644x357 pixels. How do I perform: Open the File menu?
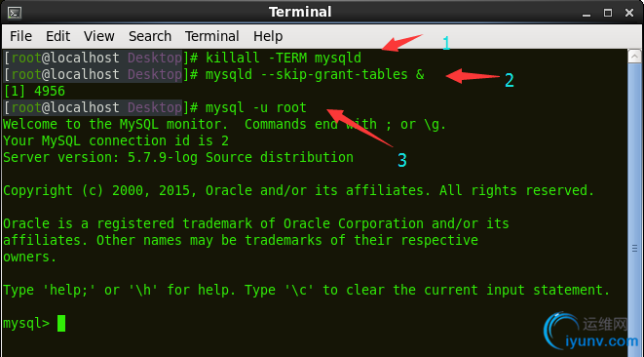tap(20, 36)
